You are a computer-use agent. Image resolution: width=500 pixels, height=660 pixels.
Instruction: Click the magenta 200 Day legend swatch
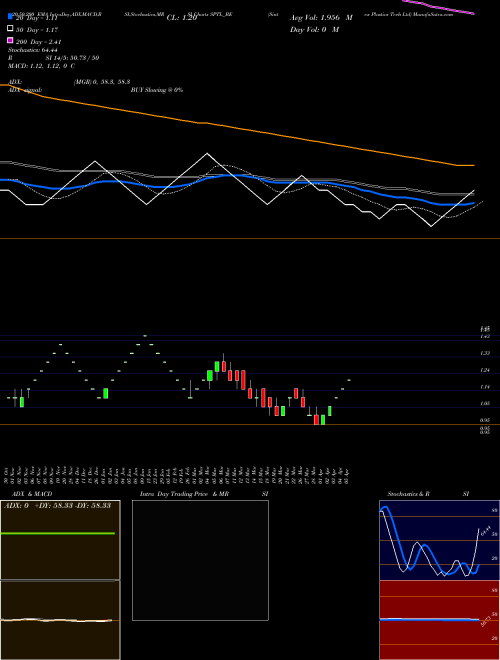click(x=10, y=40)
